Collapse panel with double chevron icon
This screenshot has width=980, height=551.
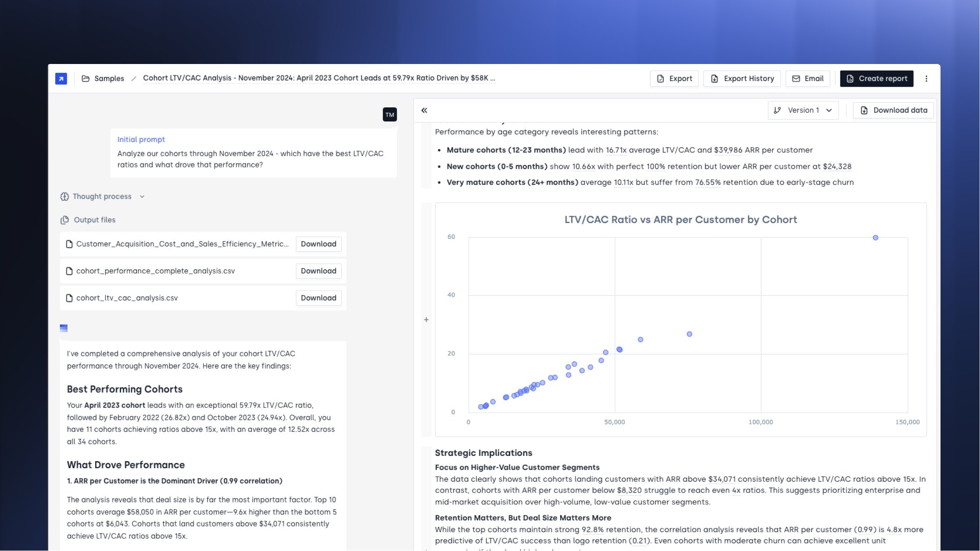tap(424, 110)
